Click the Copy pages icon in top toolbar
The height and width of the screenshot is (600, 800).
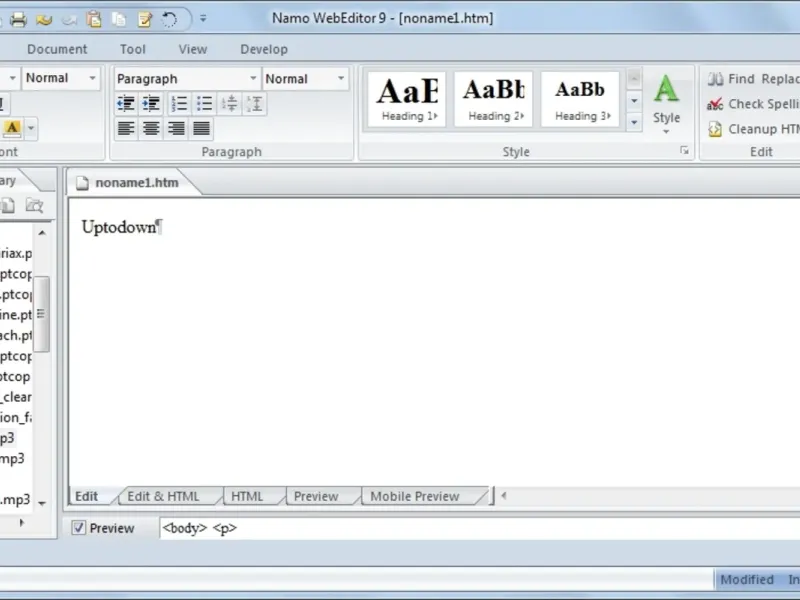pyautogui.click(x=119, y=19)
